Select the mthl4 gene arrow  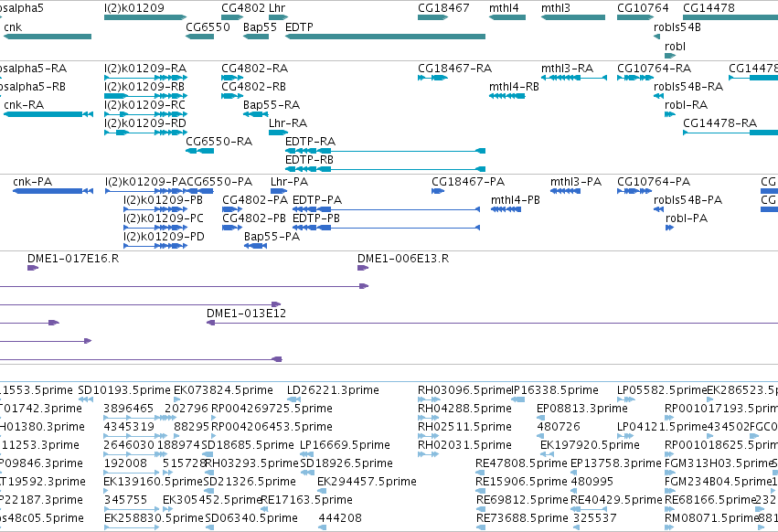[507, 18]
